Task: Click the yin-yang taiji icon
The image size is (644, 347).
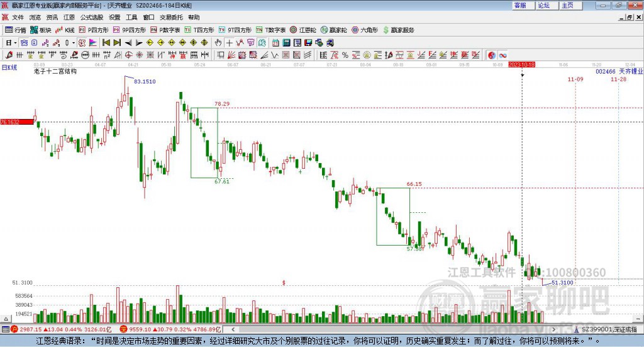Action: pyautogui.click(x=492, y=55)
